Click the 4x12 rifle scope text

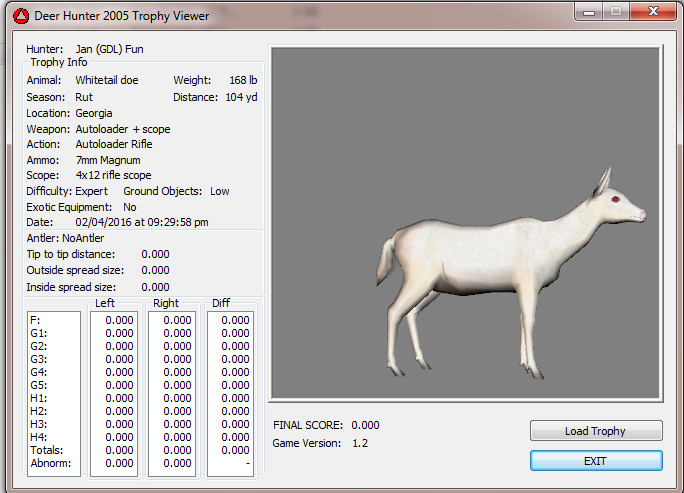pos(113,176)
